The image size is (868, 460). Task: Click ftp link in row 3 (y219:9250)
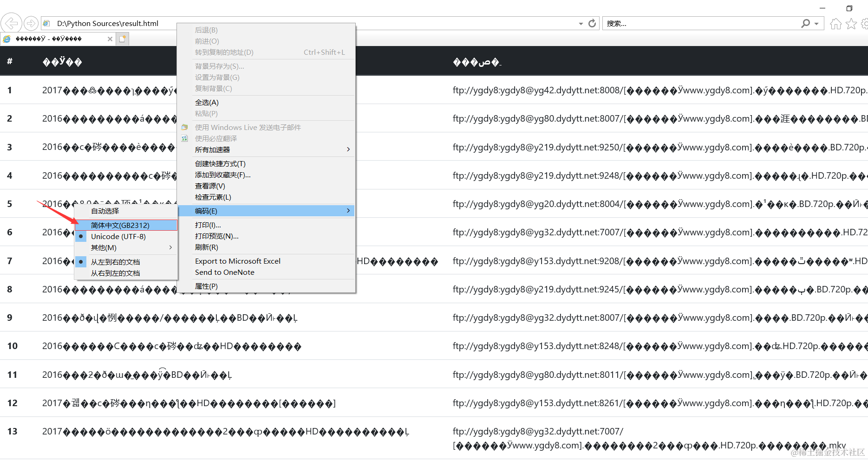pyautogui.click(x=660, y=147)
